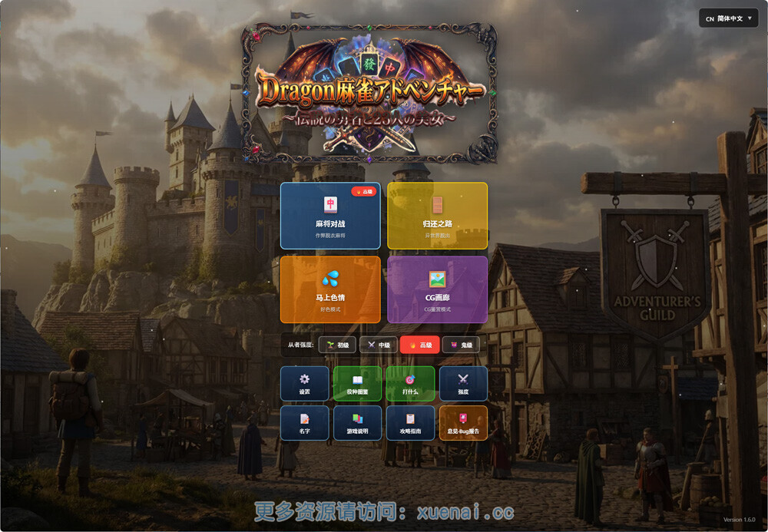
Task: Select 初级 follower strength level
Action: click(x=337, y=345)
